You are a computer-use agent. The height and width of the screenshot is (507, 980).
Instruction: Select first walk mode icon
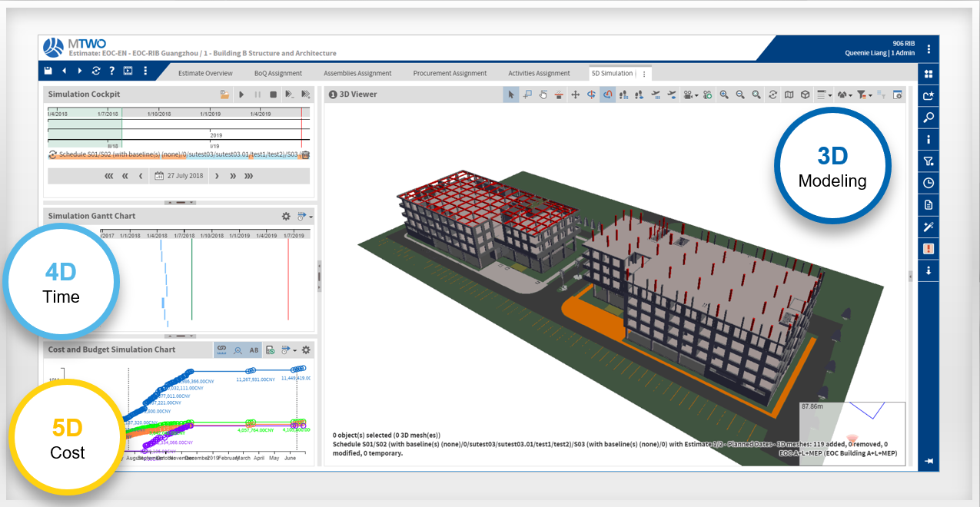pyautogui.click(x=623, y=94)
